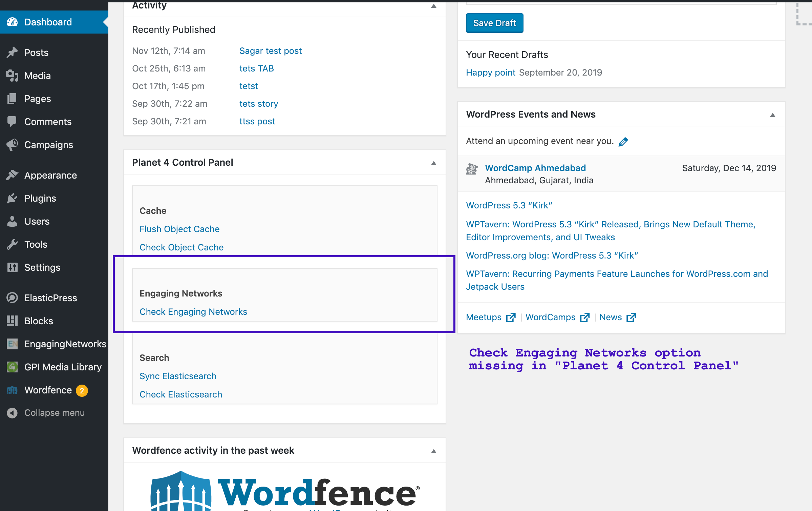Click the Users person icon
812x511 pixels.
[x=12, y=221]
